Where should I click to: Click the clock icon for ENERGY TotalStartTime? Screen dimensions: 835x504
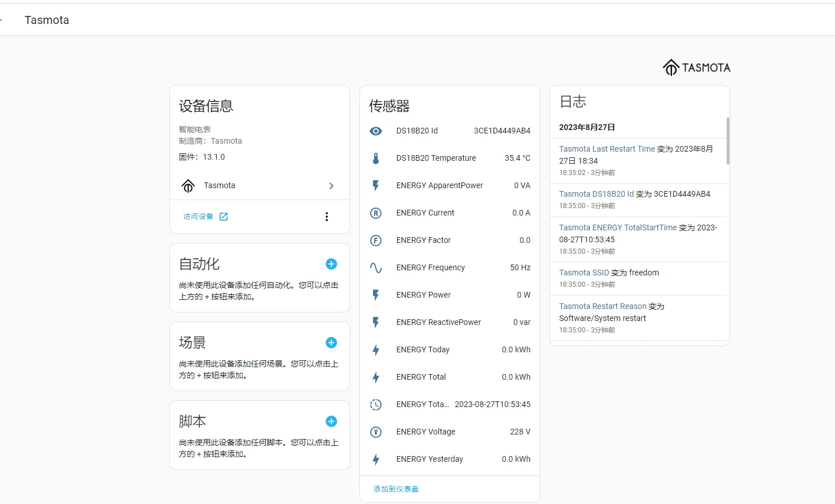(x=376, y=405)
